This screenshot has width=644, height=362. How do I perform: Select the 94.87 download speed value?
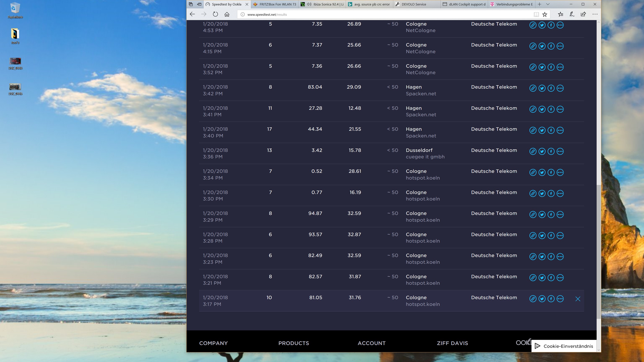pyautogui.click(x=315, y=213)
